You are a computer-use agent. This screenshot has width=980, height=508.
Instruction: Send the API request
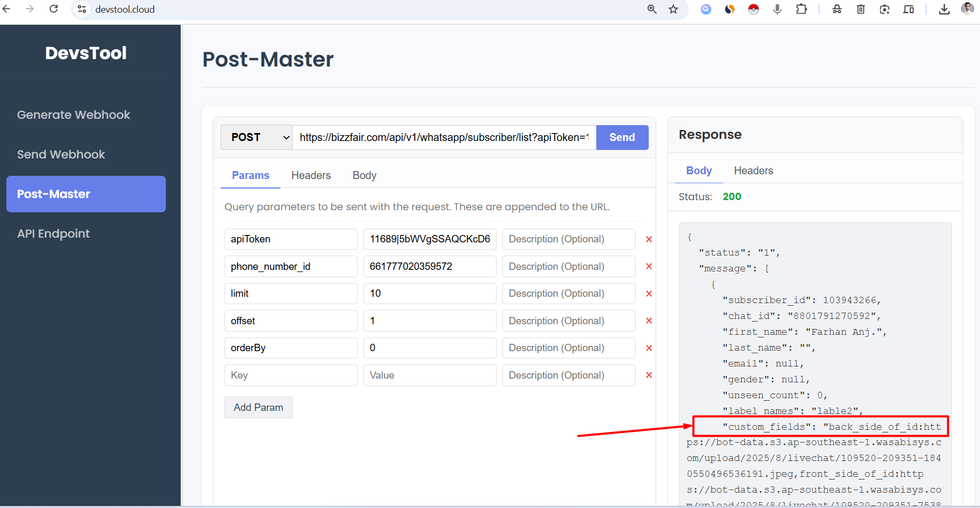pos(622,137)
